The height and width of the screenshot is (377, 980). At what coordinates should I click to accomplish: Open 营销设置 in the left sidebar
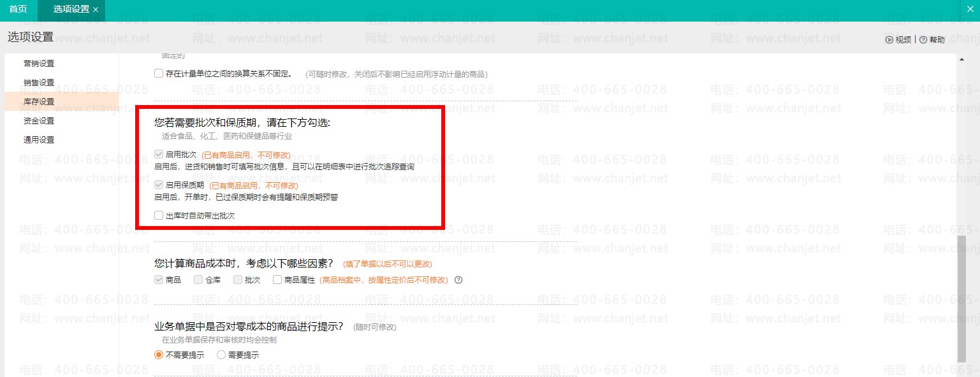[x=39, y=63]
